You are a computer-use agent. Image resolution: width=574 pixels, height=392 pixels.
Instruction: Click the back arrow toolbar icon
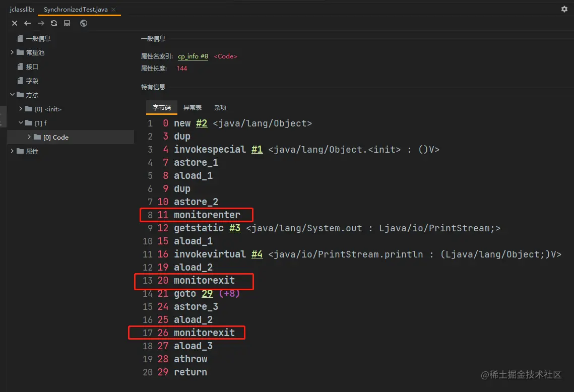coord(28,23)
